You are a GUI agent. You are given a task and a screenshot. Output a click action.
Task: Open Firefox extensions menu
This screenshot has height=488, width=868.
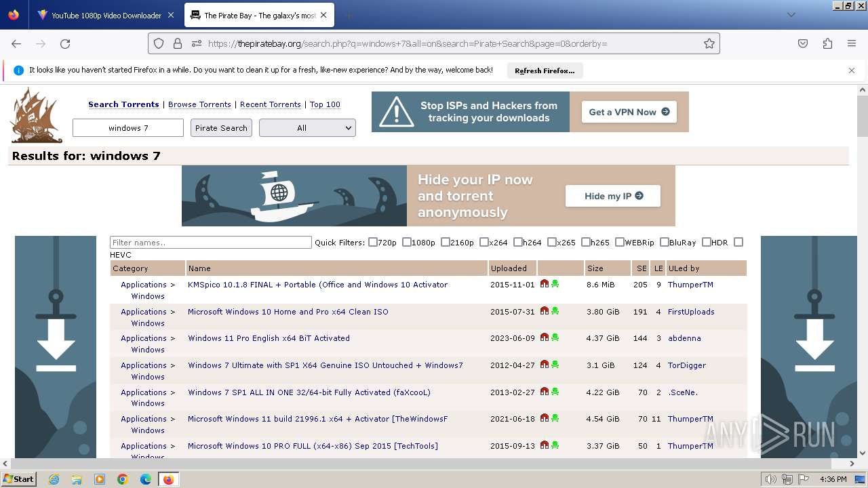[x=827, y=43]
